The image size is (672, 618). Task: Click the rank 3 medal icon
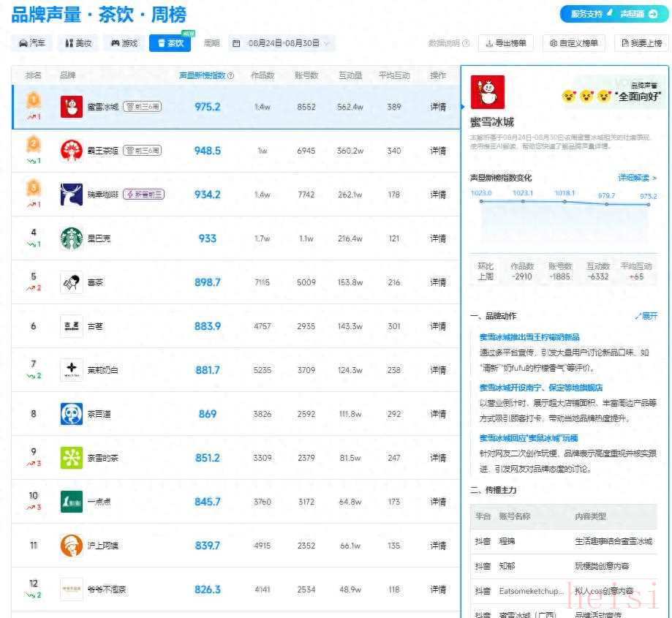coord(34,188)
